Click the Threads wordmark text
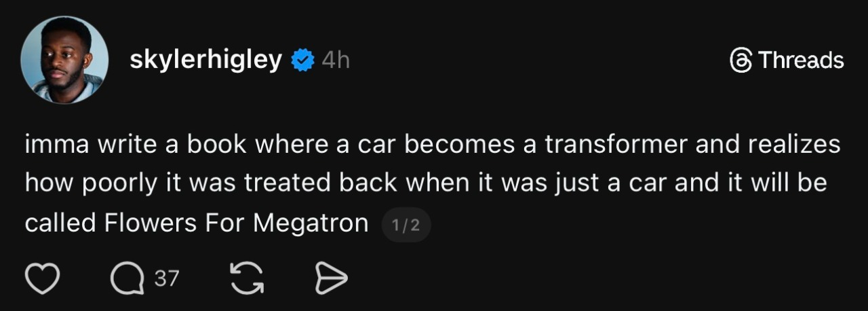 pos(801,61)
